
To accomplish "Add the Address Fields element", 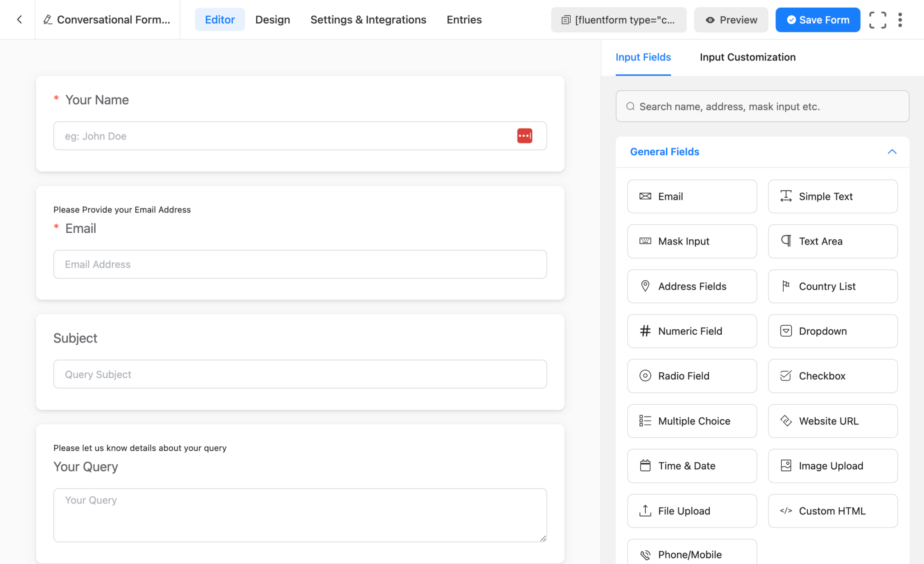I will tap(691, 286).
